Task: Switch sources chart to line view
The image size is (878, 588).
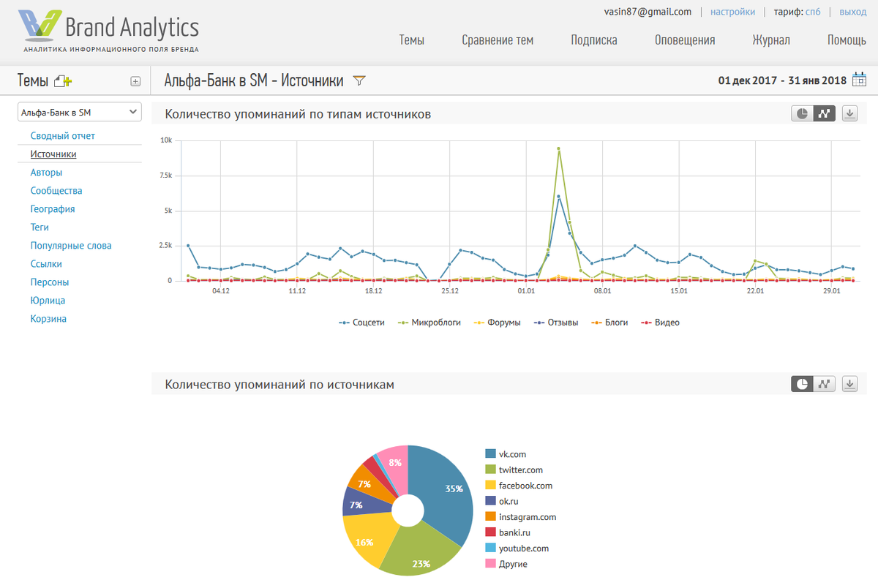Action: (x=825, y=384)
